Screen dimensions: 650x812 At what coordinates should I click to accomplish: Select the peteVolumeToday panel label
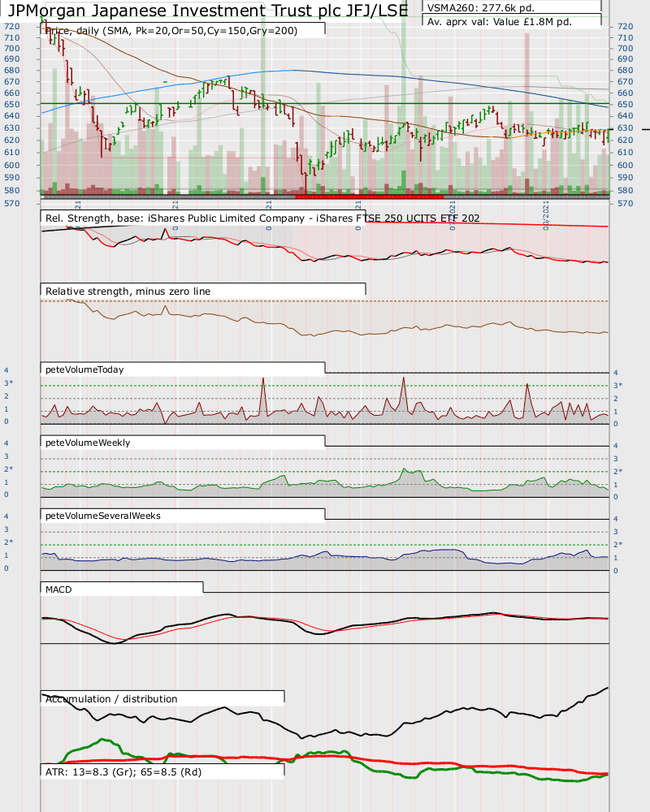[x=84, y=369]
